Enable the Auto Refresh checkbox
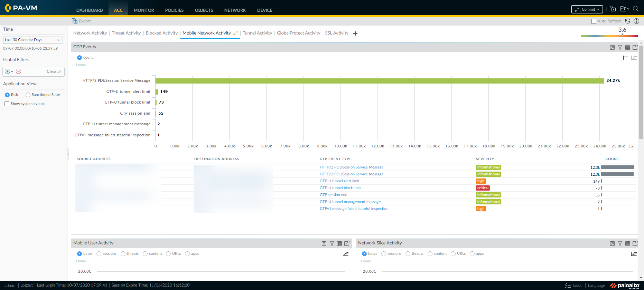Viewport: 644px width, 290px height. pyautogui.click(x=594, y=21)
